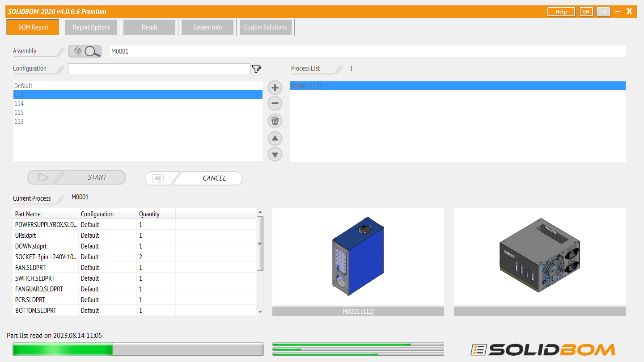
Task: Open the assembly browse search icon
Action: (85, 52)
